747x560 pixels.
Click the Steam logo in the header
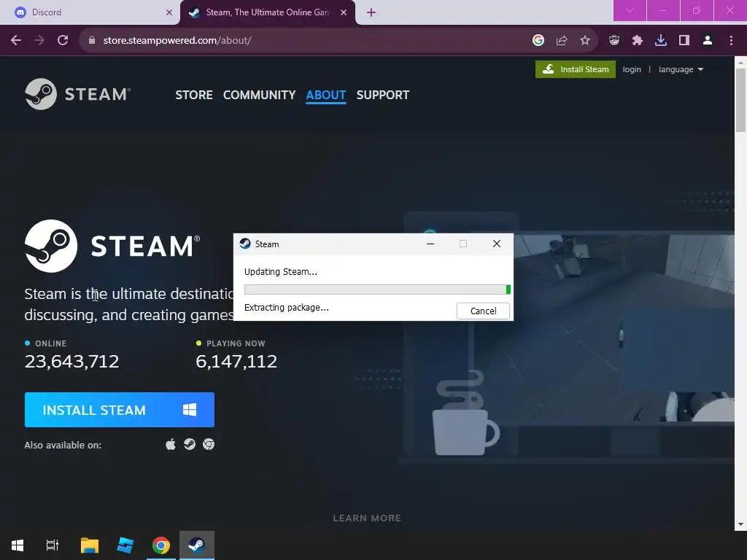point(77,94)
